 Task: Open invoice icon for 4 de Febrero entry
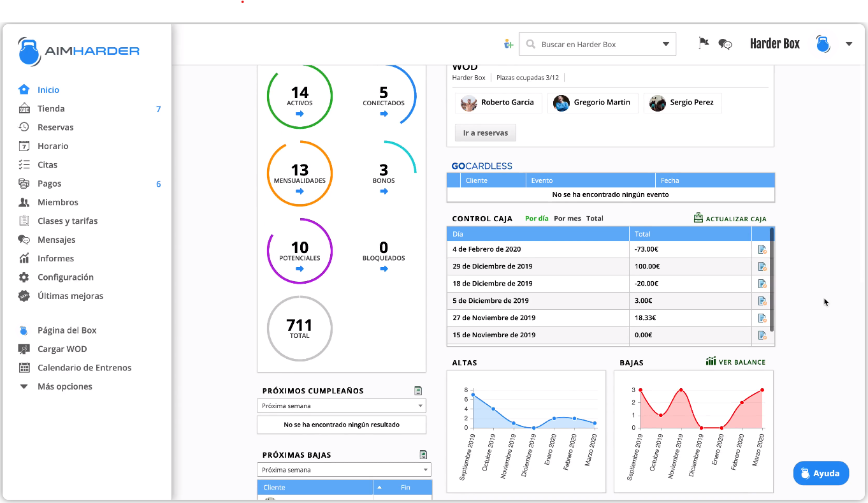pyautogui.click(x=762, y=249)
